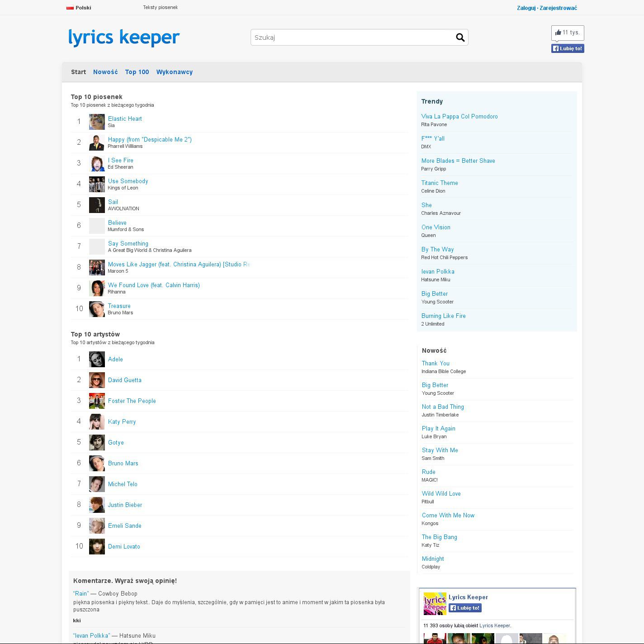Open the lyrics keeper logo homepage
644x644 pixels.
click(124, 38)
